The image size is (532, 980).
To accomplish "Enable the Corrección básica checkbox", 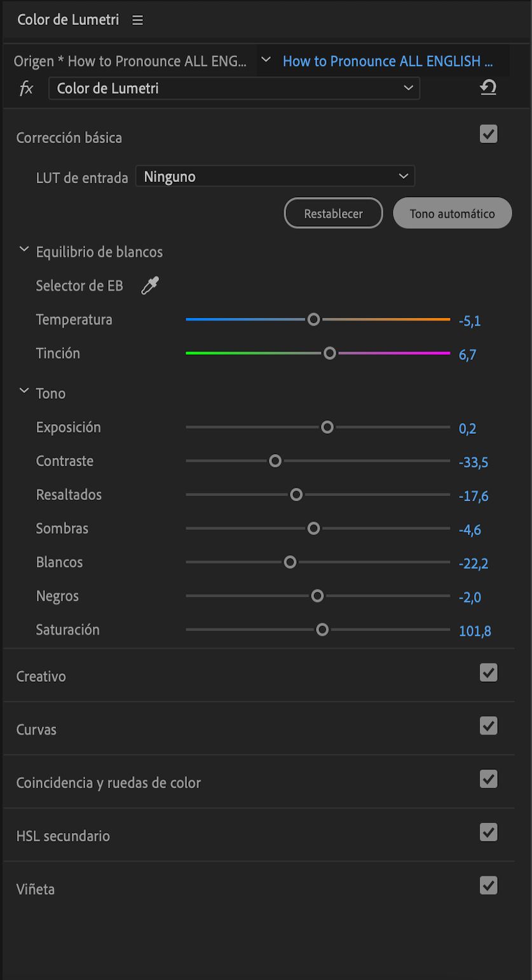I will click(488, 134).
